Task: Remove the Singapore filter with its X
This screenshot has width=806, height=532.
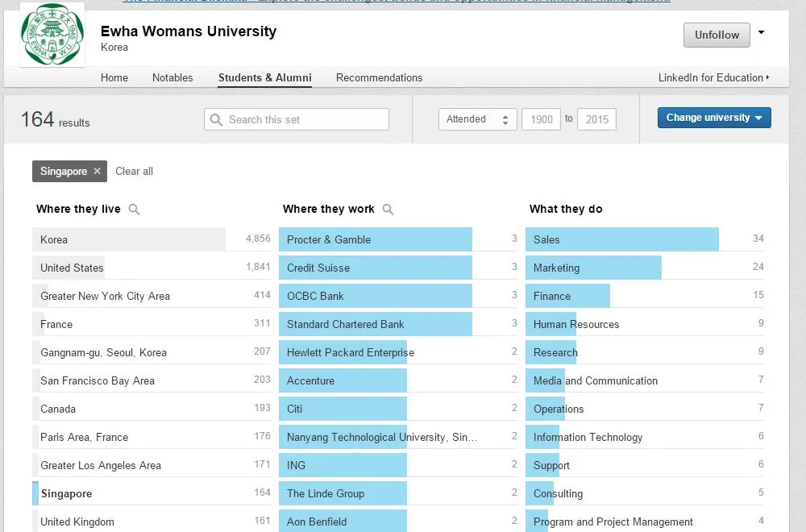Action: click(x=98, y=171)
